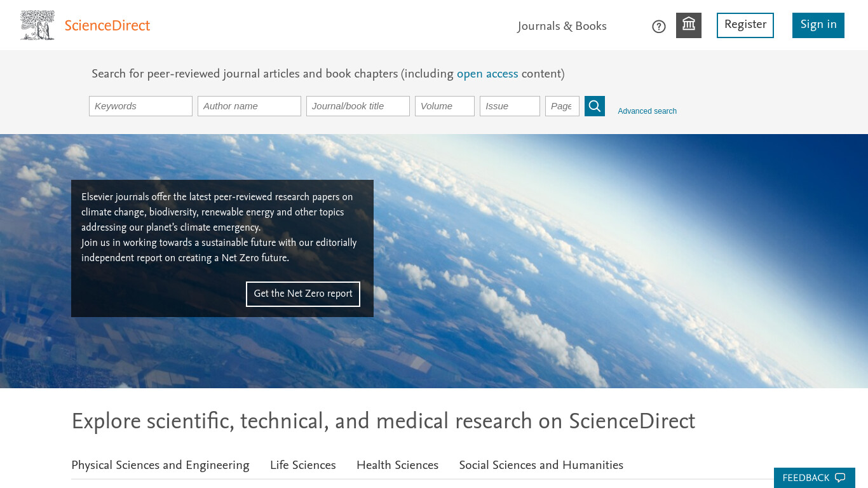Viewport: 868px width, 488px height.
Task: Click the institution building icon
Action: (x=689, y=25)
